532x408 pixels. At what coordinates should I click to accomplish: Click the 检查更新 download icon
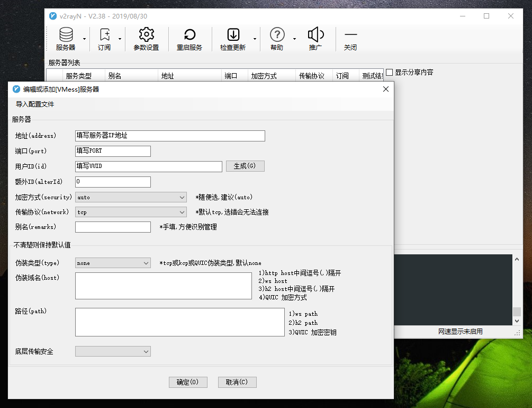coord(233,39)
